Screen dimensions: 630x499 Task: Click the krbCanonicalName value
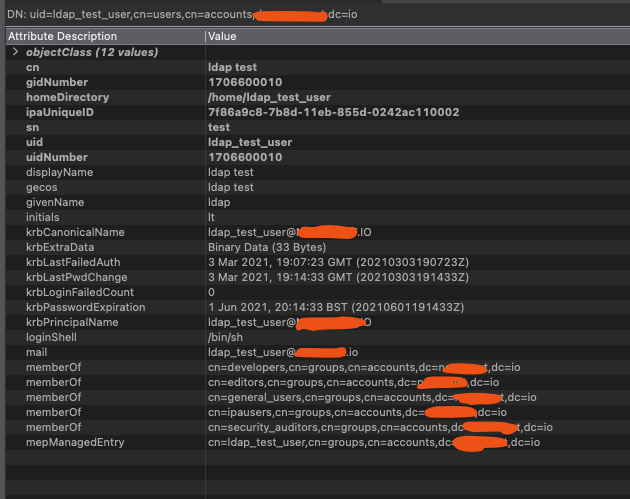coord(290,232)
